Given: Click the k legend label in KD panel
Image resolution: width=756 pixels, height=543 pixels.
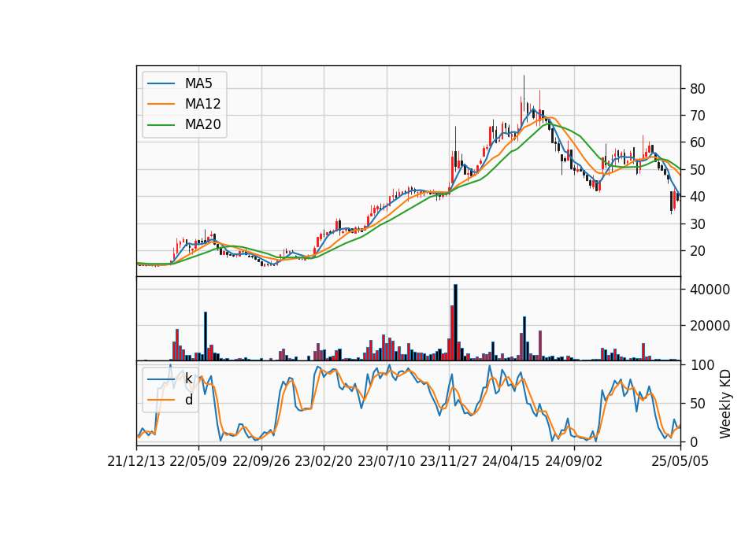Looking at the screenshot, I should pos(188,379).
